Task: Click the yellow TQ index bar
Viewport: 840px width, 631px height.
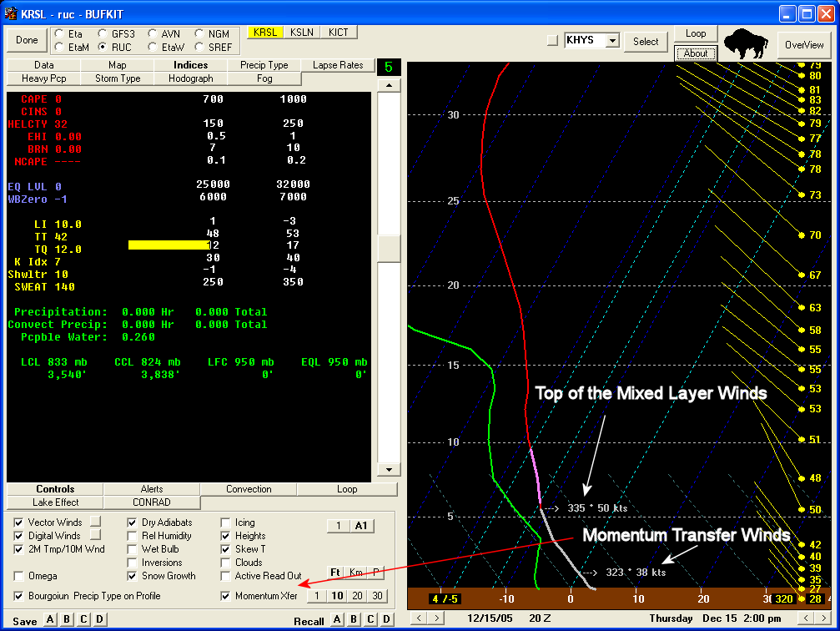Action: click(170, 245)
